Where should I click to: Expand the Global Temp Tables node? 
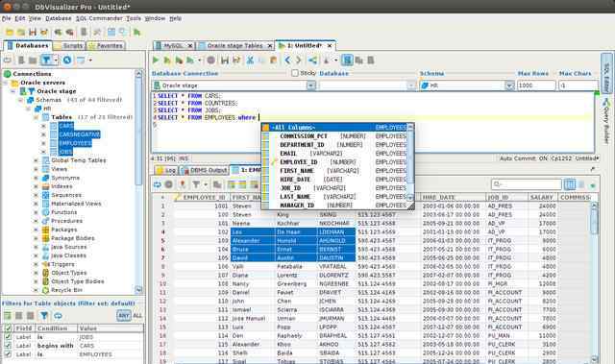point(37,160)
